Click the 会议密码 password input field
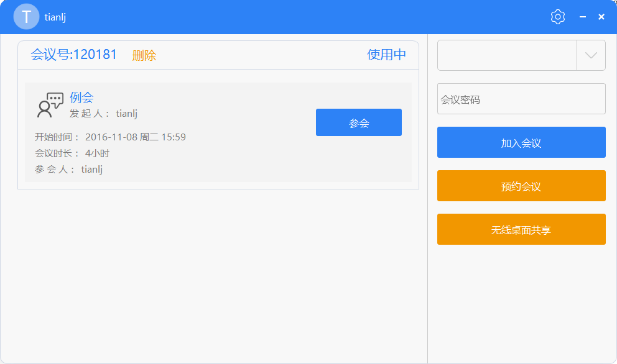The width and height of the screenshot is (617, 364). click(521, 98)
